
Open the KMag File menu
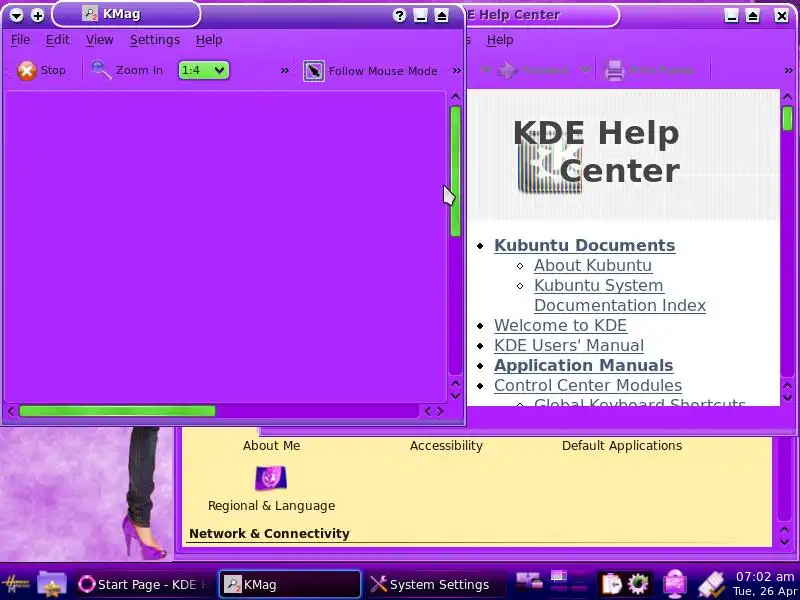[20, 40]
